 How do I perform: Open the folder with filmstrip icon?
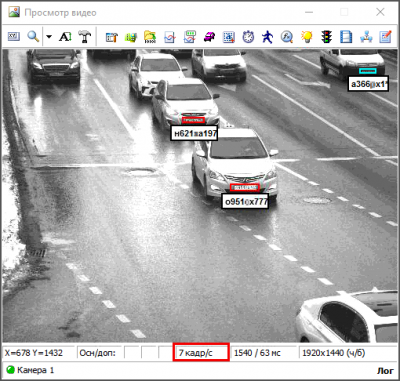coord(150,37)
